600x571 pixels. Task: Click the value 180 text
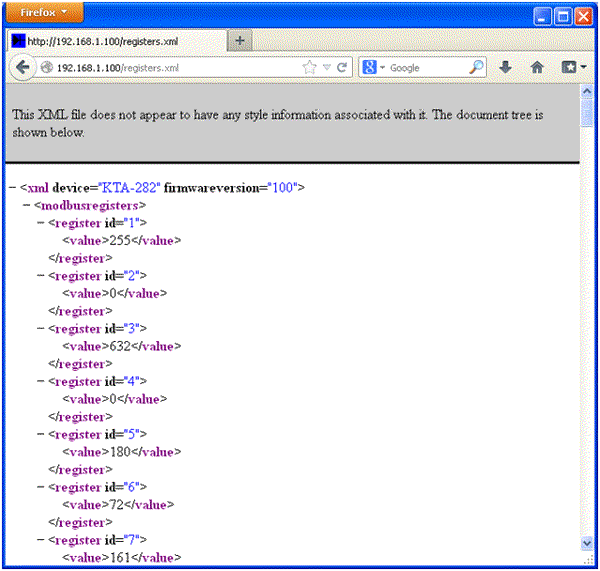[120, 452]
